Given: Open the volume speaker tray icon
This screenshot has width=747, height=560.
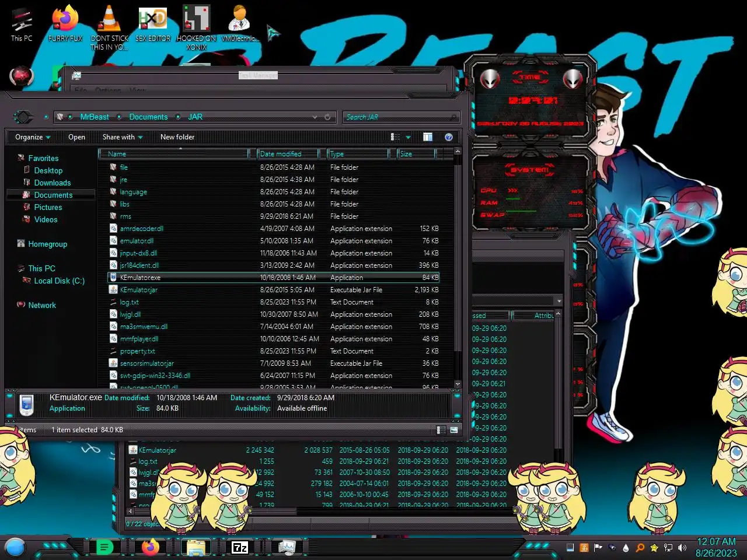Looking at the screenshot, I should coord(682,548).
